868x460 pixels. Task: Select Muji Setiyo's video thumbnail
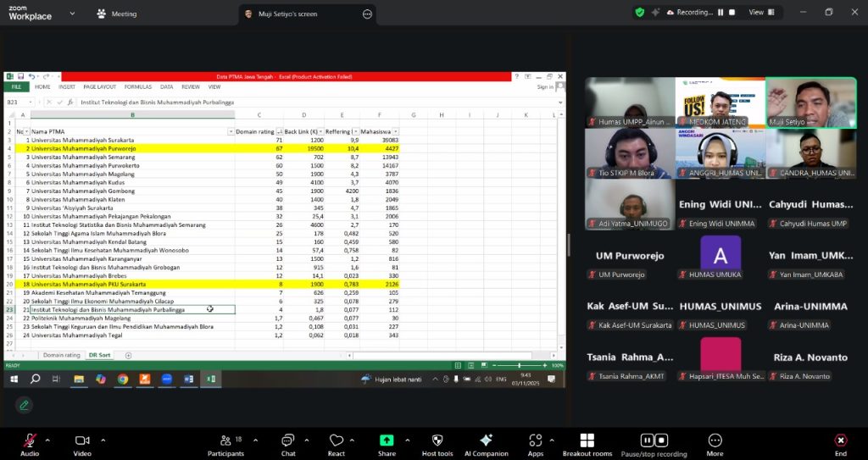pos(810,103)
